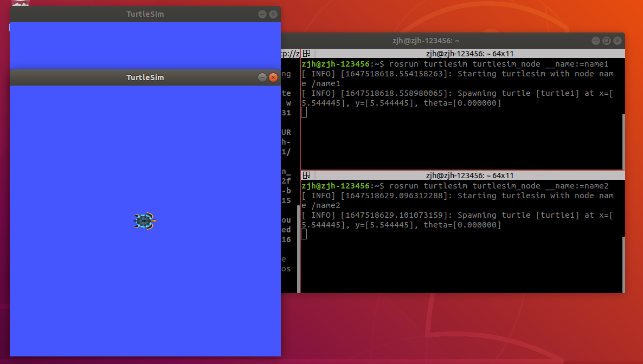Click the command text ending in '__name:=name1'

pyautogui.click(x=499, y=64)
